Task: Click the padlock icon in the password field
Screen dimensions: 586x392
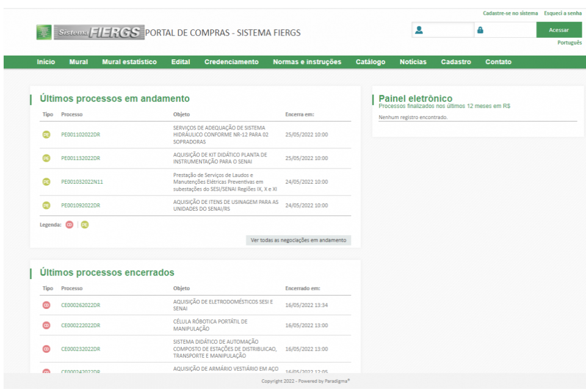Action: 480,30
